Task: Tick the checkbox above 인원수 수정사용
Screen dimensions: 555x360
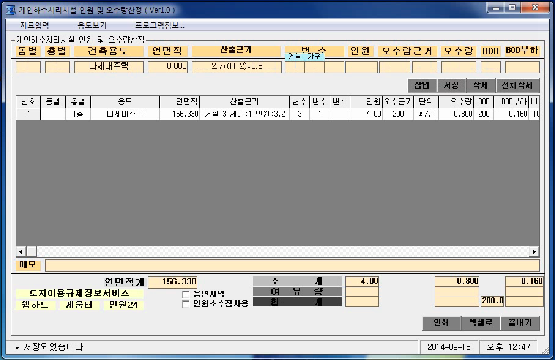Action: click(x=185, y=294)
